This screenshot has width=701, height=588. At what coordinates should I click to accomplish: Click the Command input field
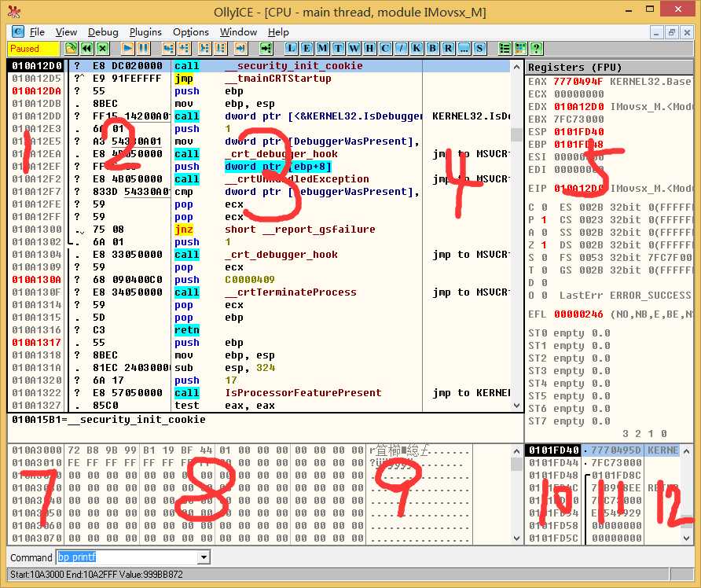[x=127, y=557]
